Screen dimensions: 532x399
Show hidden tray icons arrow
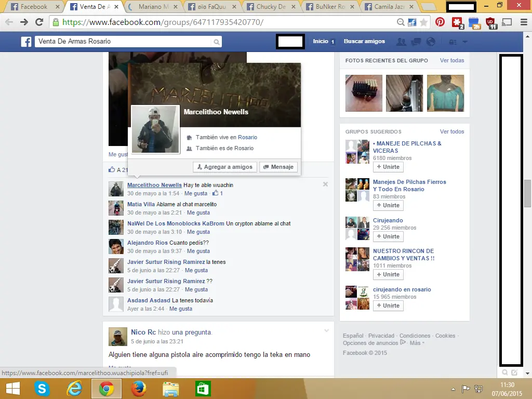(453, 389)
